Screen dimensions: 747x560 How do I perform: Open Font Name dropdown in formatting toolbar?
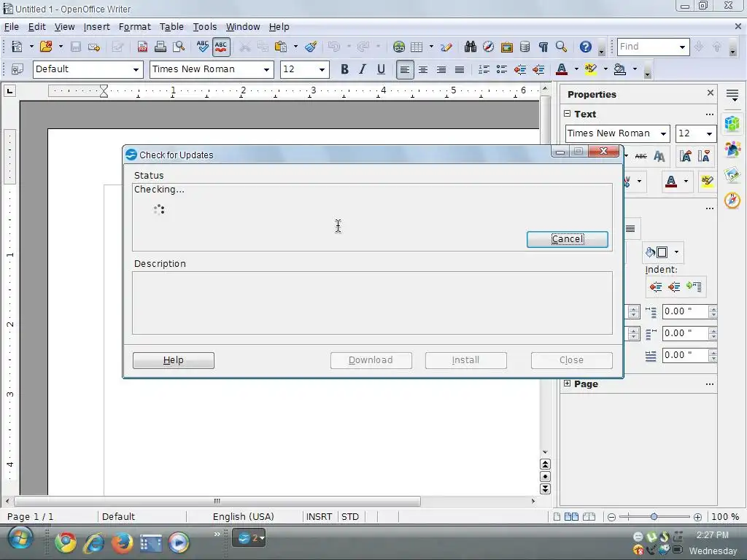[267, 69]
